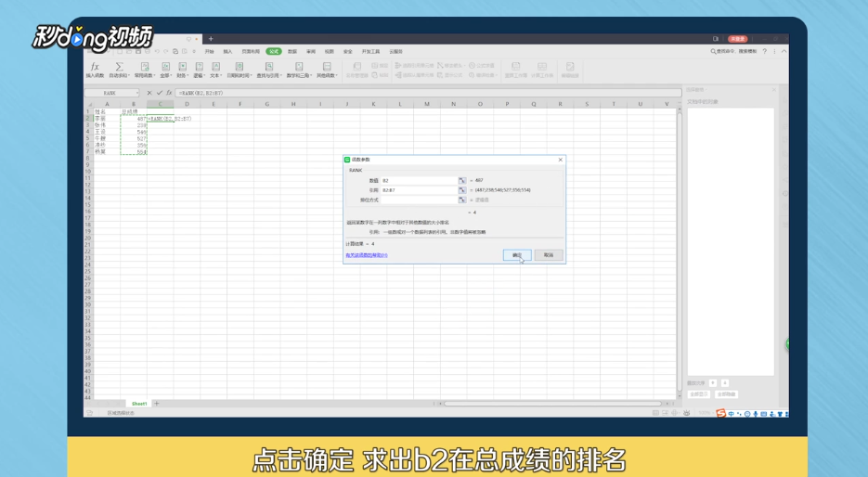Screen dimensions: 868x477
Task: Select the highlighted 公式 ribbon tab
Action: pyautogui.click(x=274, y=51)
